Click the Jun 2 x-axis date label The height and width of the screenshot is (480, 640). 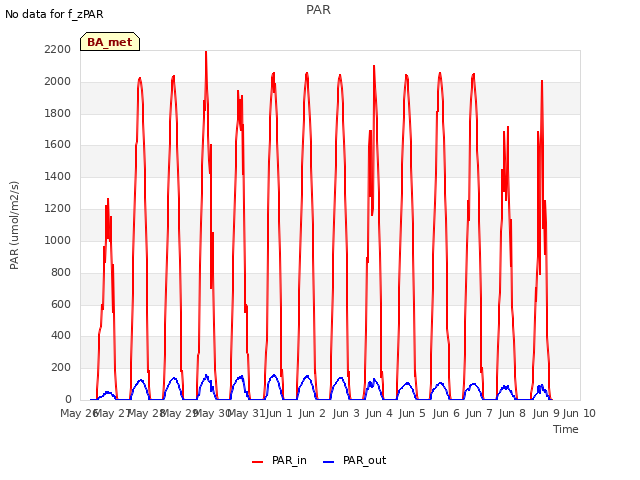[x=312, y=413]
